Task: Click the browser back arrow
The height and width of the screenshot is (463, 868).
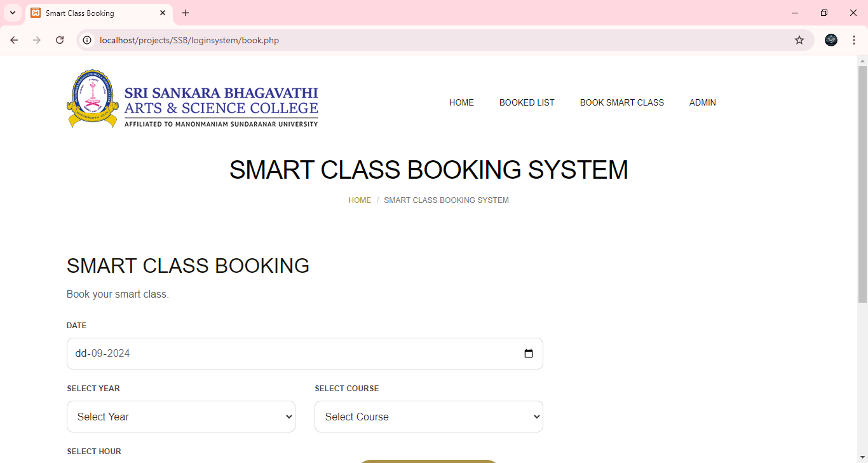Action: (x=14, y=40)
